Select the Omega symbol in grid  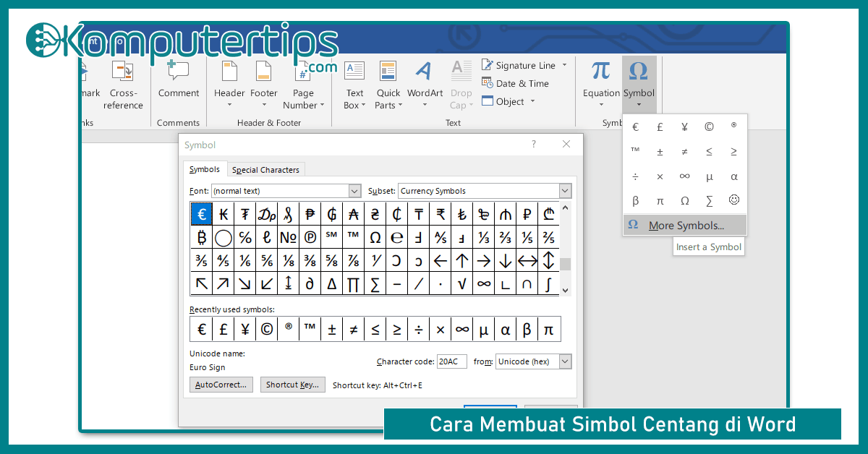[375, 237]
